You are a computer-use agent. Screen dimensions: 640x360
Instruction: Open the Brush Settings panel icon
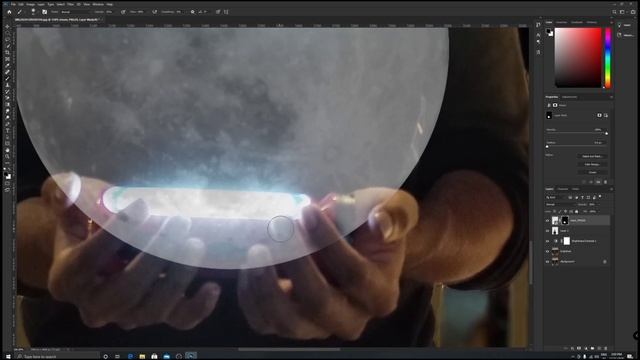click(x=44, y=12)
